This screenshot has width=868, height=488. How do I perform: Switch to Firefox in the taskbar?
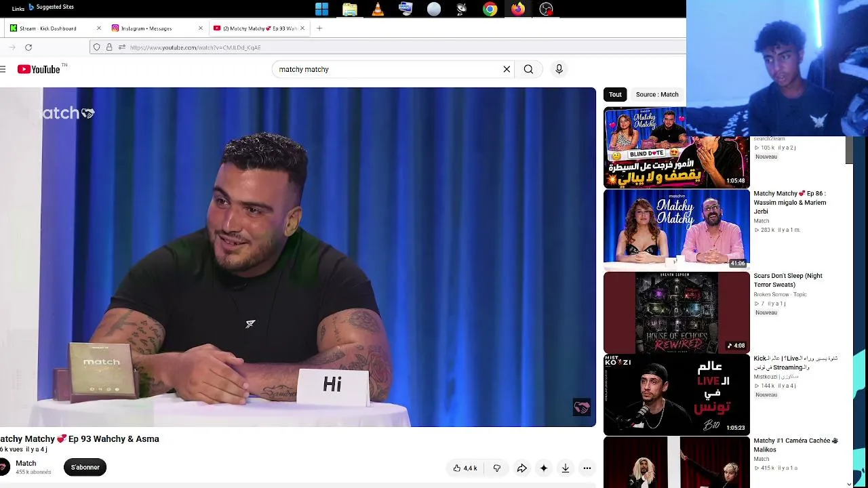pos(517,9)
